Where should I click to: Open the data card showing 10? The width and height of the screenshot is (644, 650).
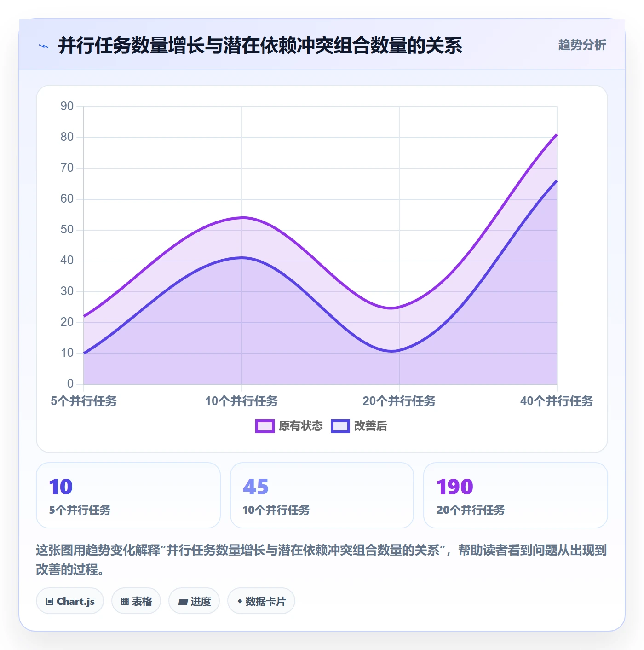128,495
